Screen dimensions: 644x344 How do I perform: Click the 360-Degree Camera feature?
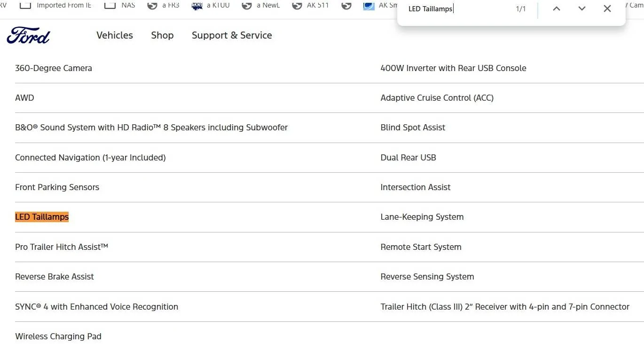click(x=54, y=68)
